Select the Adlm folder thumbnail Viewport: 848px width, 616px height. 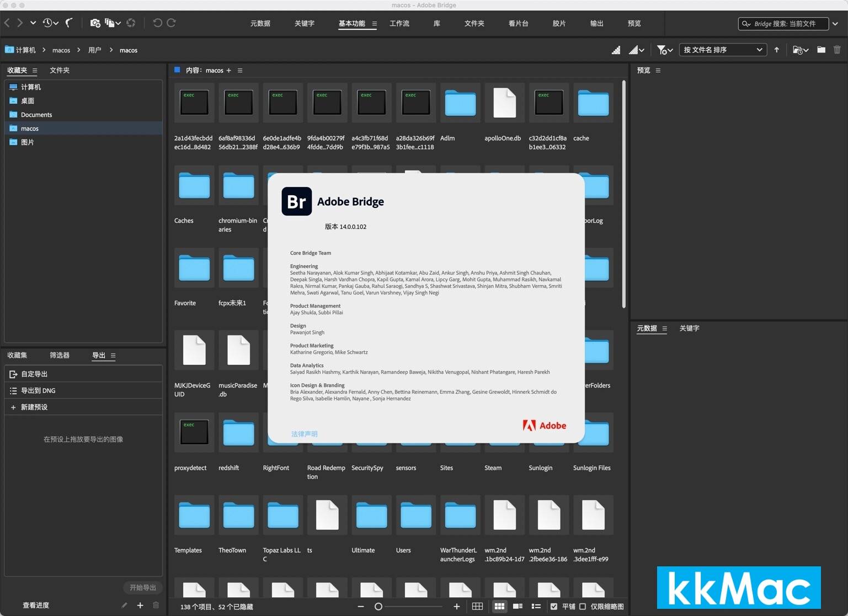[x=460, y=103]
